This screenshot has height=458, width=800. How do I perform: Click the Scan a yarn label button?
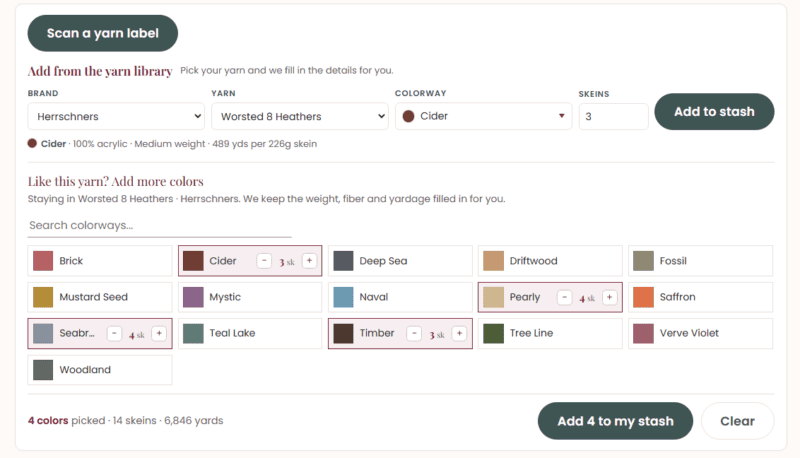click(103, 33)
